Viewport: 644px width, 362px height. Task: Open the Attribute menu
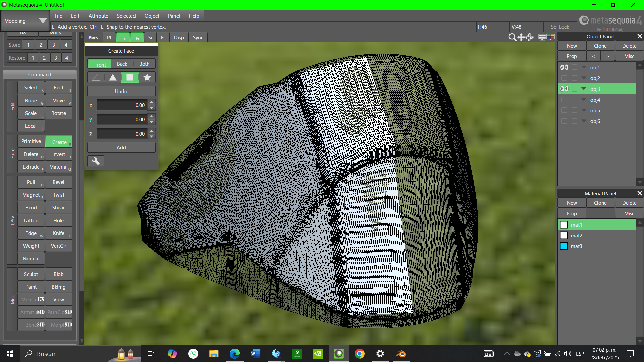(98, 16)
